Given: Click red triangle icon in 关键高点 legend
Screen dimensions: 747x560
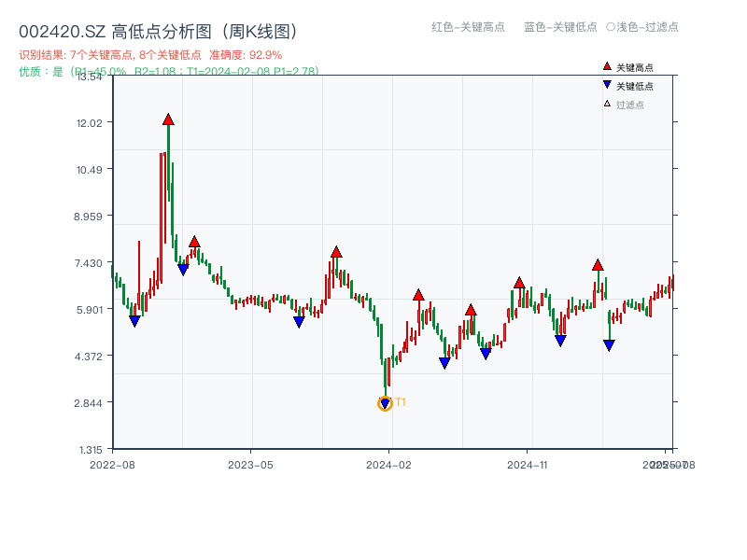Looking at the screenshot, I should pos(607,67).
